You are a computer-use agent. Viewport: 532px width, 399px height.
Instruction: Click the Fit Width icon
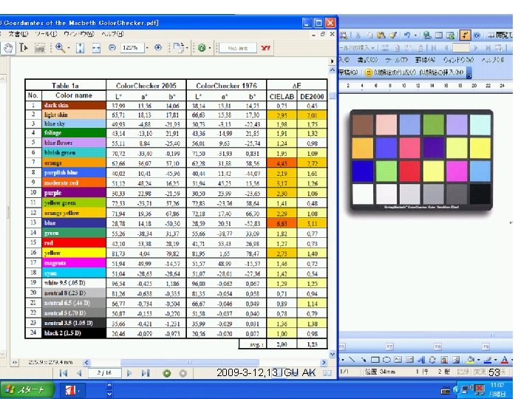[96, 48]
